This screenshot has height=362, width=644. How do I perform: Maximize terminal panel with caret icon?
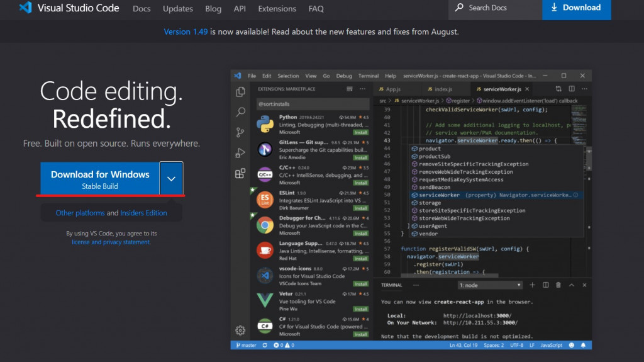click(x=571, y=285)
